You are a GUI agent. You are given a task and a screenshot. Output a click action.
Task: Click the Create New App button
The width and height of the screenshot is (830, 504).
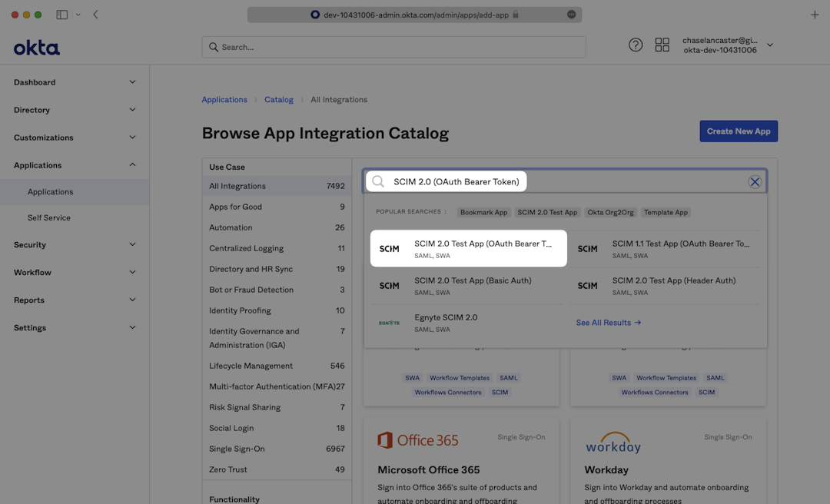pyautogui.click(x=738, y=131)
